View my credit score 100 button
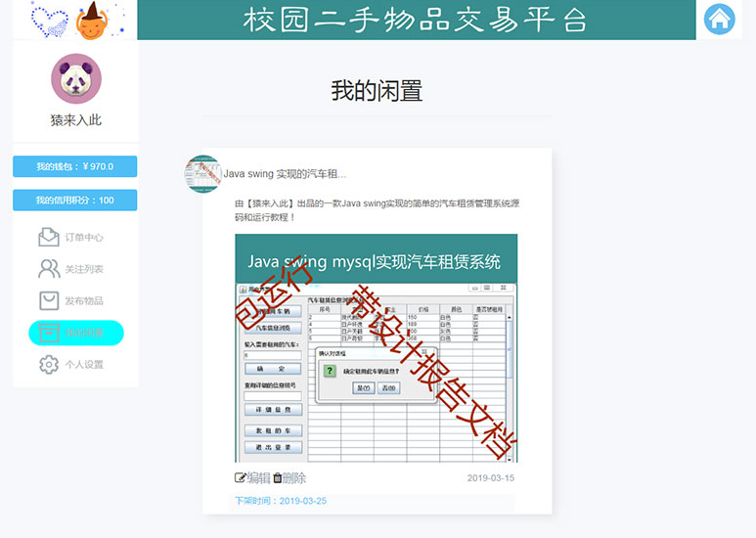This screenshot has width=756, height=538. pyautogui.click(x=74, y=201)
